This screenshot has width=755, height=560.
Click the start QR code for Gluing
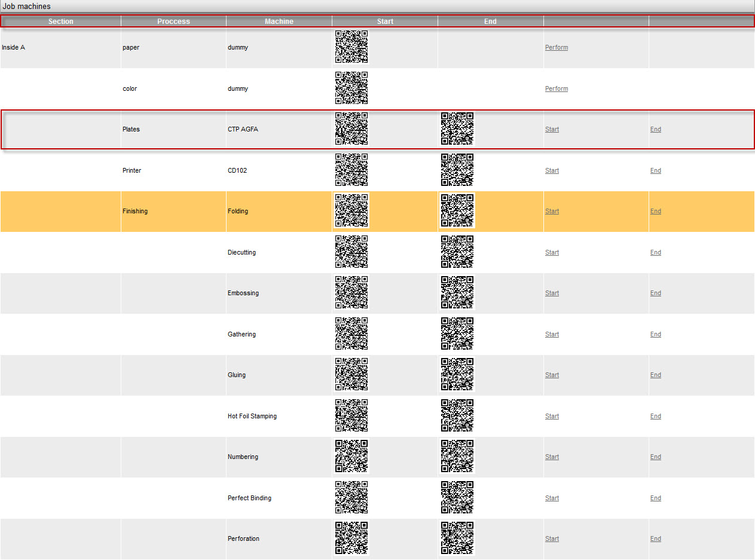click(x=351, y=374)
